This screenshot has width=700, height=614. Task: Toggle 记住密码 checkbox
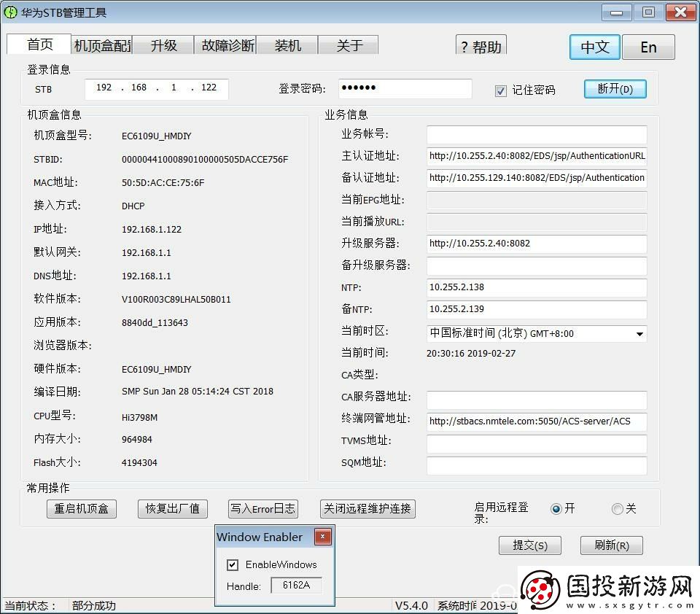[500, 91]
